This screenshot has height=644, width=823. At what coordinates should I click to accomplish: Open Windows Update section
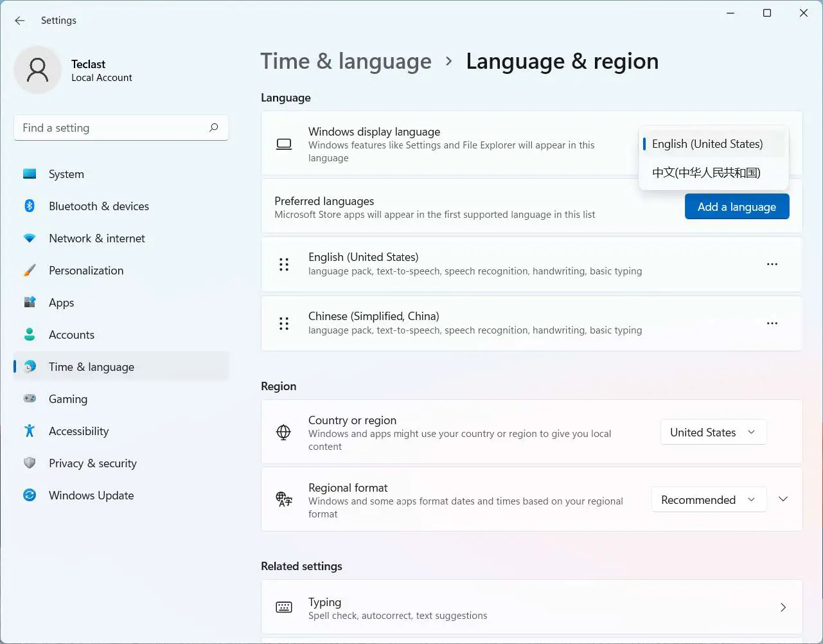(91, 496)
